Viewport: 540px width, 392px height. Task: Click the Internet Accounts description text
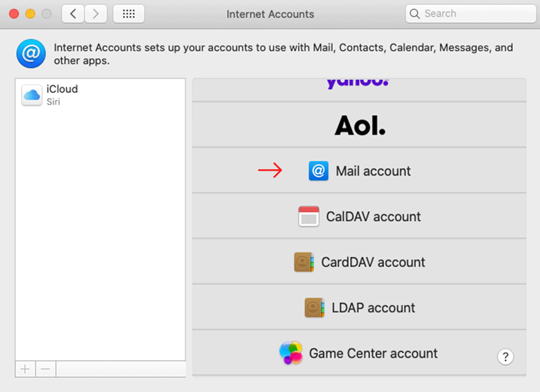click(x=283, y=54)
